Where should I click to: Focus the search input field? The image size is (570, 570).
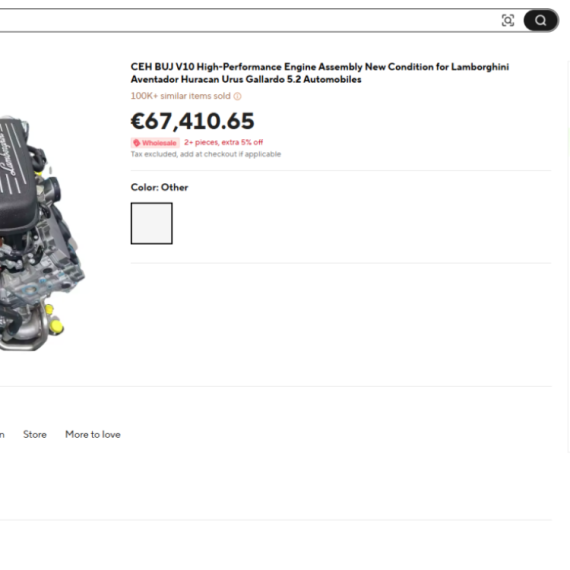coord(247,20)
